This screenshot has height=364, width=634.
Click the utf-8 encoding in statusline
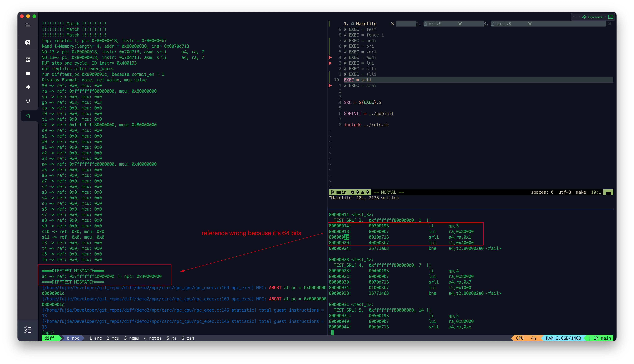coord(564,192)
